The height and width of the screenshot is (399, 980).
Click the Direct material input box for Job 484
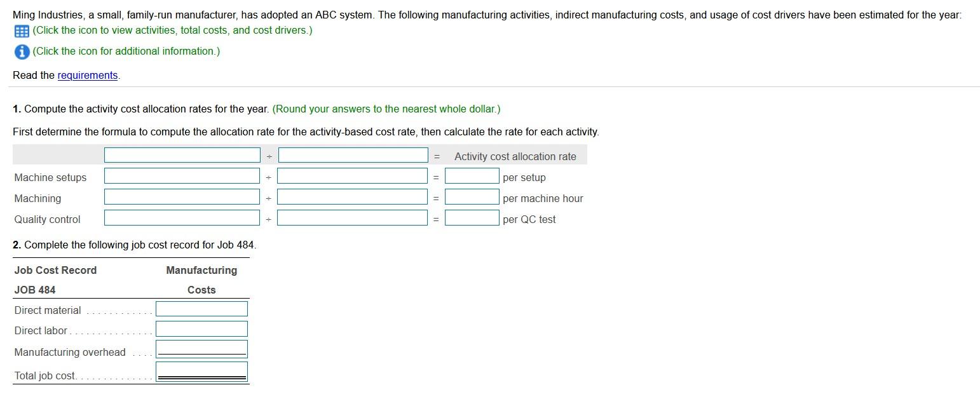click(x=201, y=309)
